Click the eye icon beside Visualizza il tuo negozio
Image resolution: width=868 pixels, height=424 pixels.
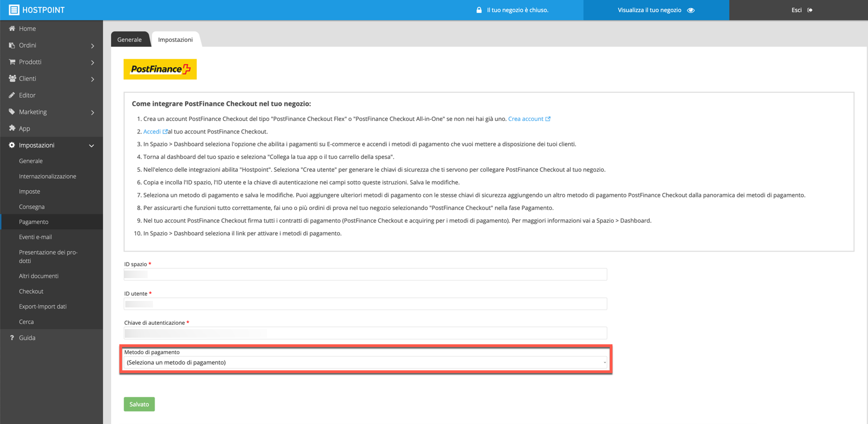(x=691, y=10)
